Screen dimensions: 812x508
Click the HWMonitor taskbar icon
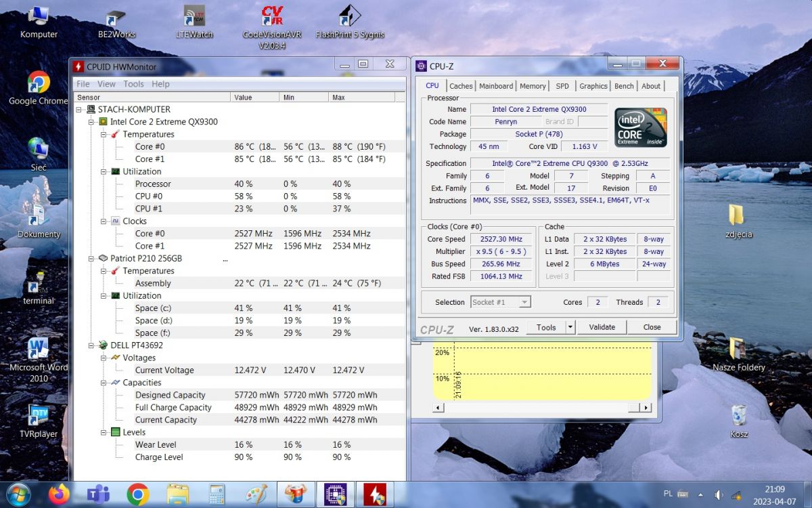click(x=374, y=494)
